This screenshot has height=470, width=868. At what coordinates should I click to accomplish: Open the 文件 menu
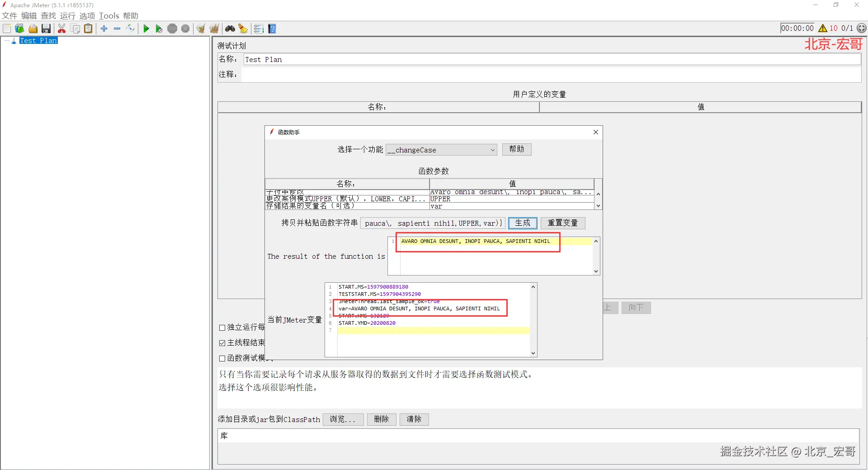pos(9,16)
